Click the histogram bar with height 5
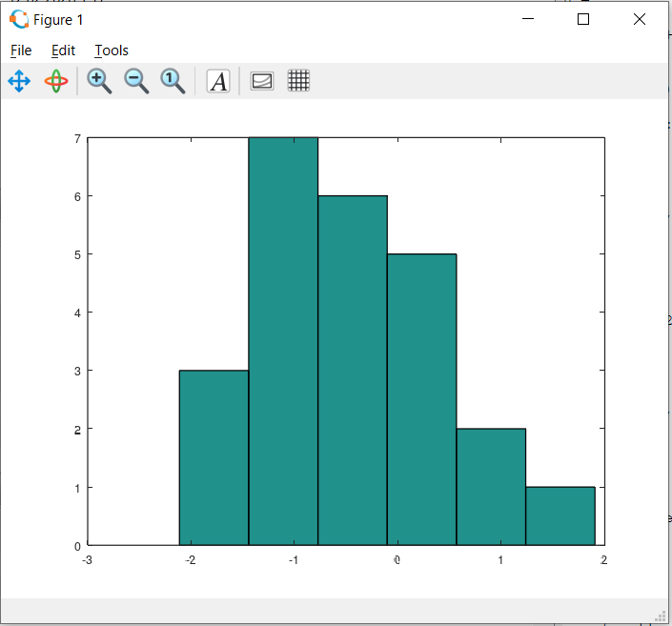This screenshot has height=626, width=672. pos(421,399)
